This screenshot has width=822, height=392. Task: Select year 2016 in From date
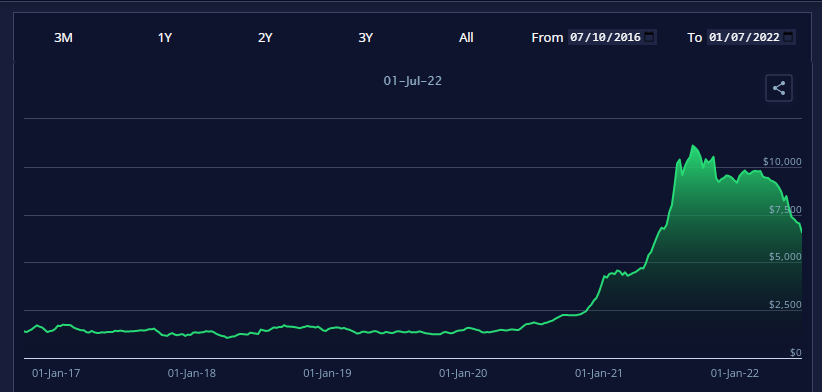[x=629, y=37]
